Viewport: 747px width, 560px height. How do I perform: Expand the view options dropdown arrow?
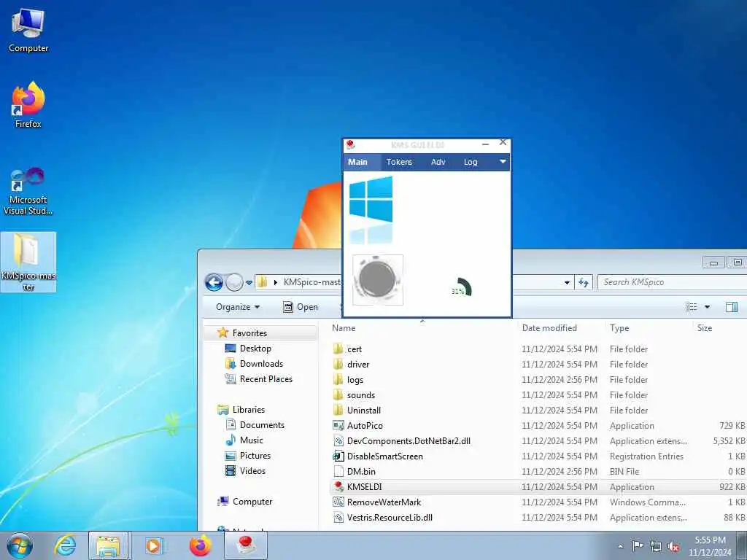tap(707, 307)
